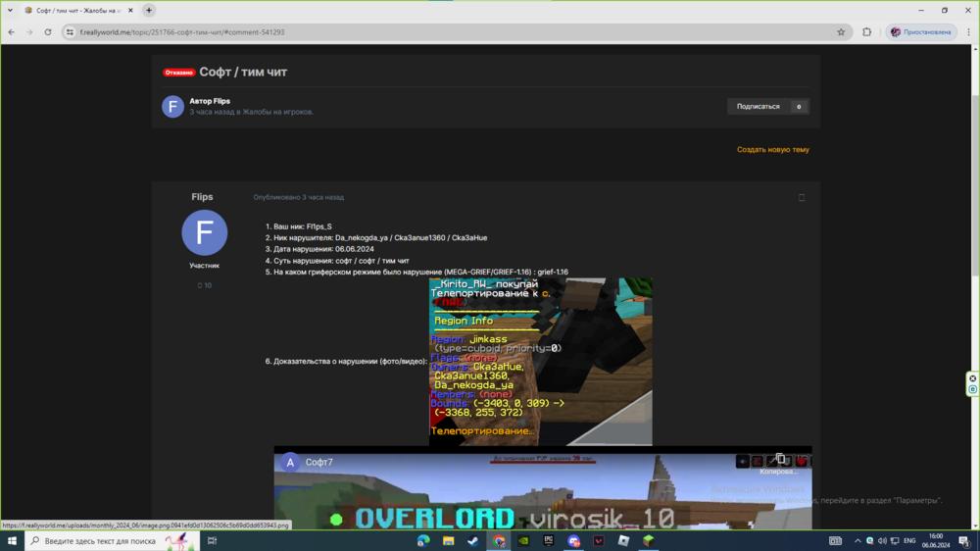Open File Explorer from the taskbar
The image size is (980, 551).
pos(448,541)
